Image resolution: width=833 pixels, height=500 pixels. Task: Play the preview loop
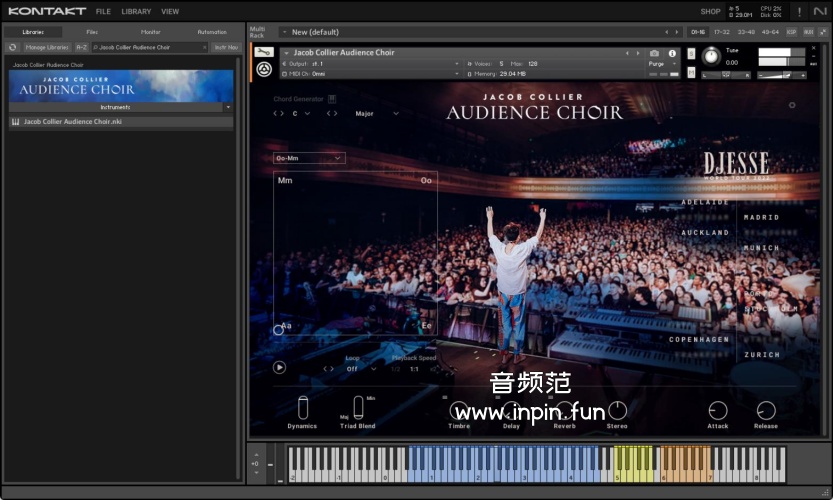[279, 367]
